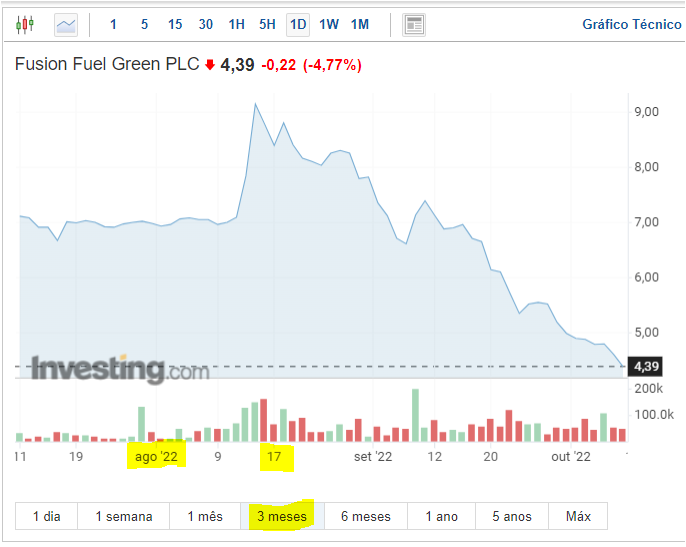Set the interval to 15 minutes

[175, 25]
